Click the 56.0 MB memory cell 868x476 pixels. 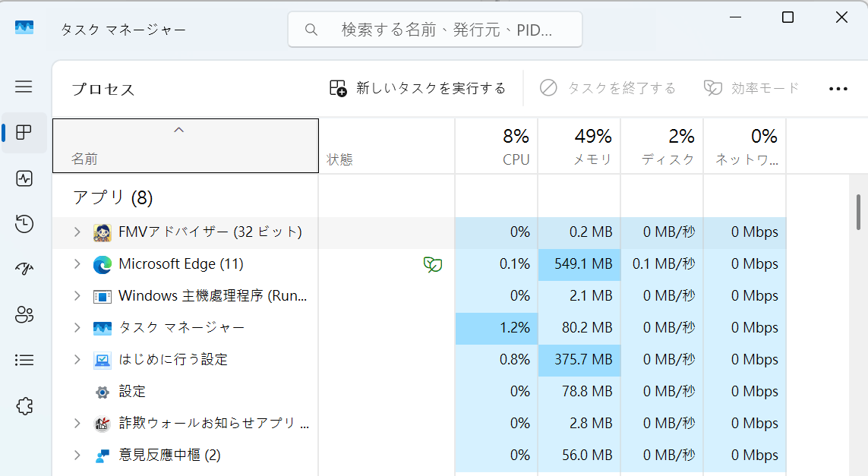(579, 456)
